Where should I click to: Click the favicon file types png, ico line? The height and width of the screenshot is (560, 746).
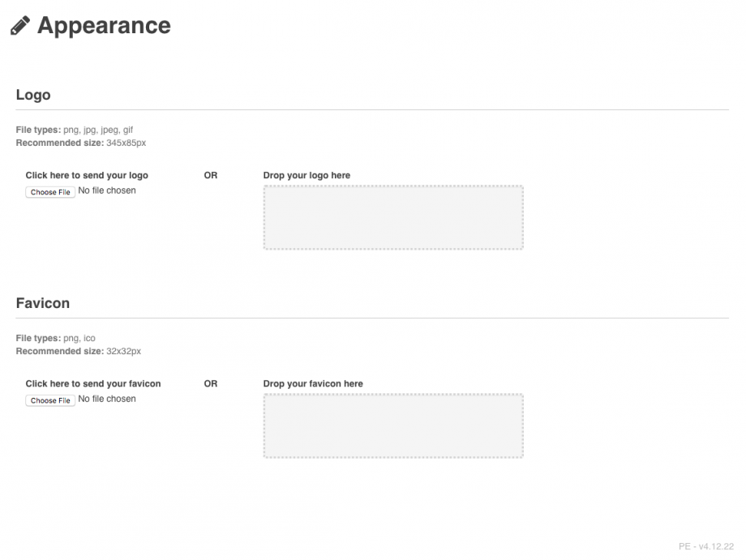tap(56, 338)
